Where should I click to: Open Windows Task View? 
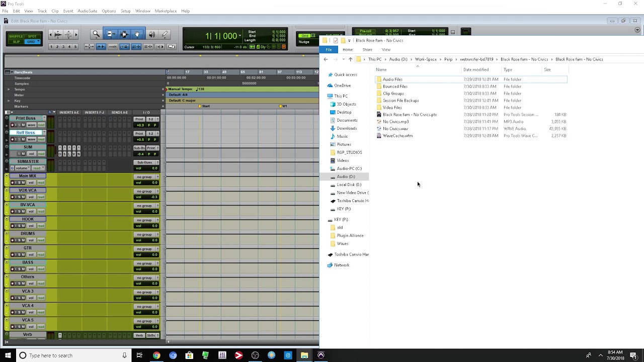click(x=139, y=355)
